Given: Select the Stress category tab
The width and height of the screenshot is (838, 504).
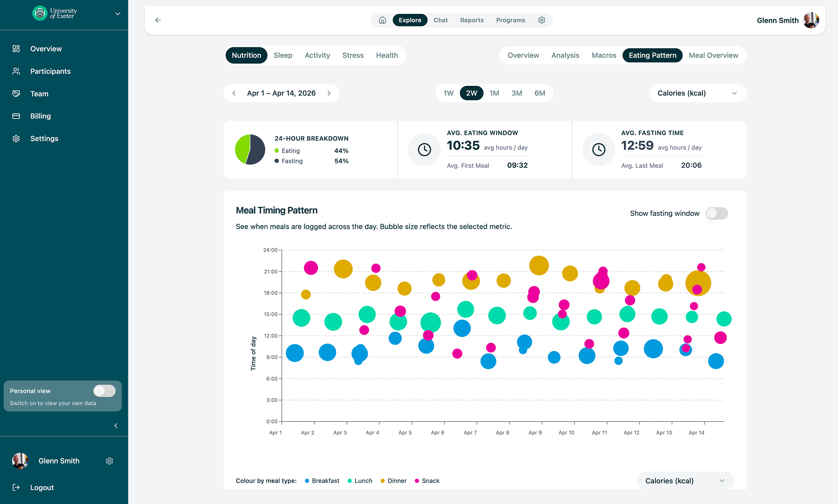Looking at the screenshot, I should point(353,55).
